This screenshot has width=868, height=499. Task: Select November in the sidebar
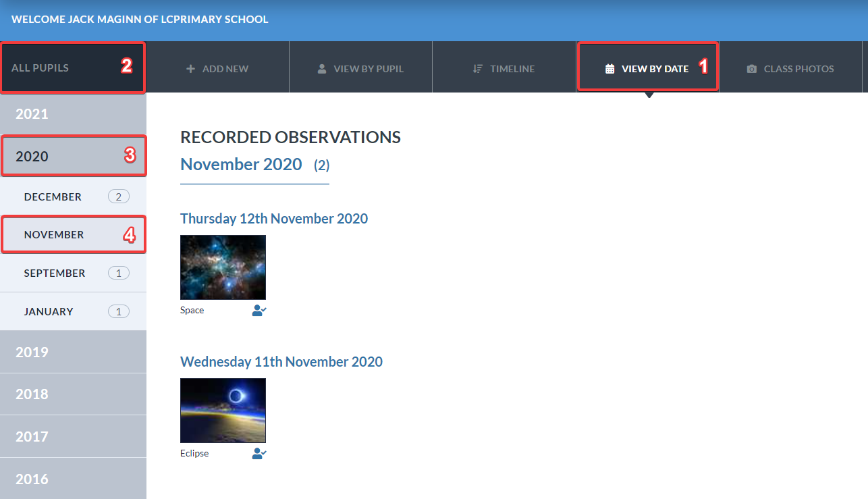click(x=73, y=234)
